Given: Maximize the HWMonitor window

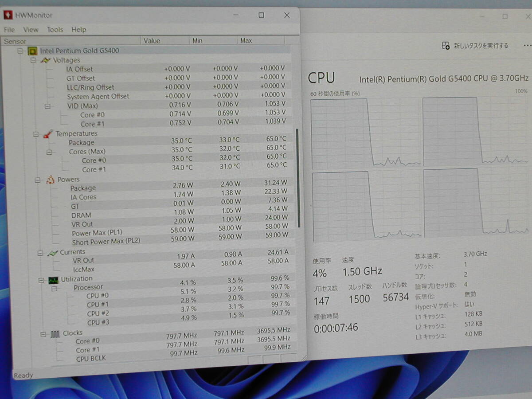Looking at the screenshot, I should [262, 15].
